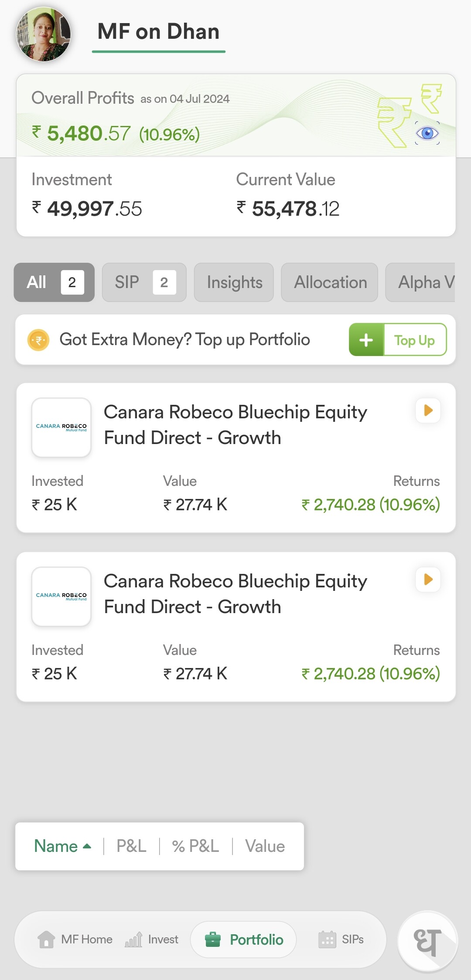Image resolution: width=471 pixels, height=980 pixels.
Task: Select the Allocation tab
Action: [330, 282]
